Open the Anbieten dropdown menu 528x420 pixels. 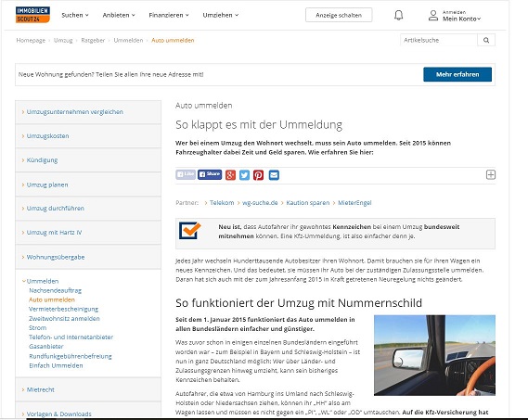pyautogui.click(x=119, y=15)
